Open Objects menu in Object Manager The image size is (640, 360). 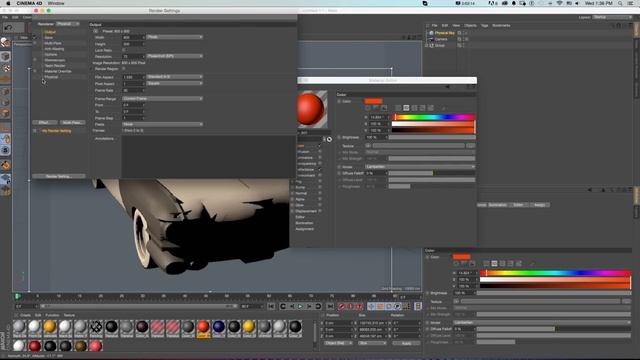coord(470,26)
